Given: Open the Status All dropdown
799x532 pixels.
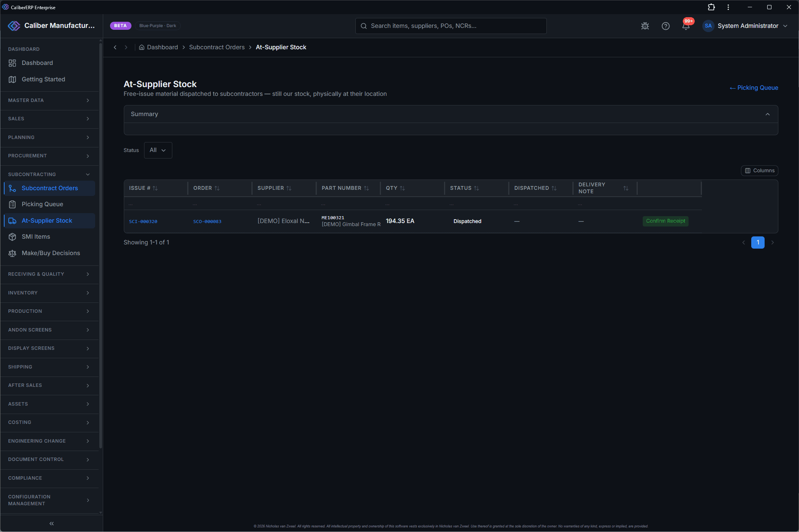Looking at the screenshot, I should click(x=158, y=150).
